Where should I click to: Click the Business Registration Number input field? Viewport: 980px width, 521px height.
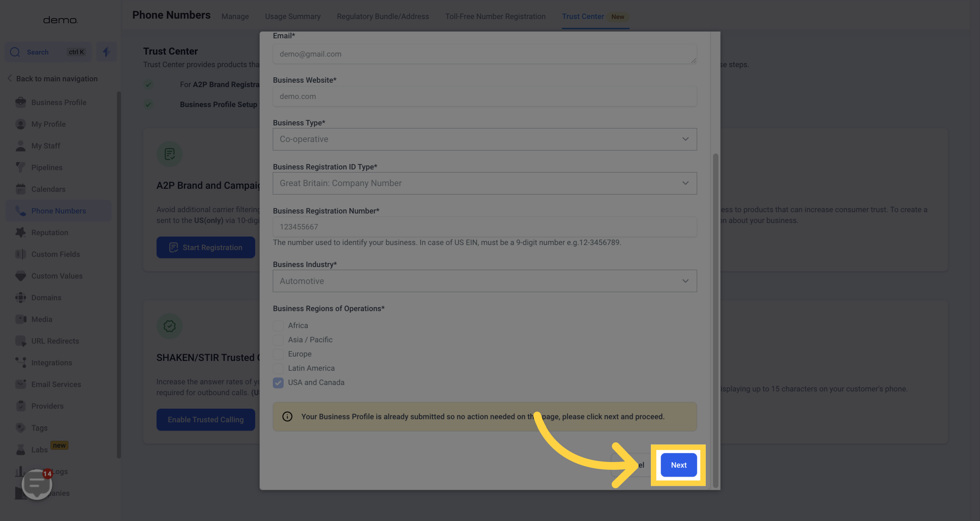(484, 227)
